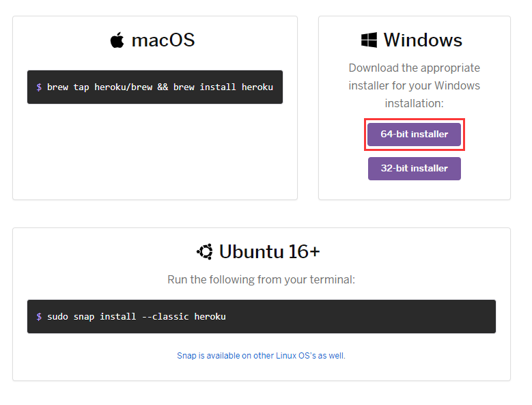This screenshot has width=532, height=405.
Task: Open the Snap availability link
Action: 261,356
